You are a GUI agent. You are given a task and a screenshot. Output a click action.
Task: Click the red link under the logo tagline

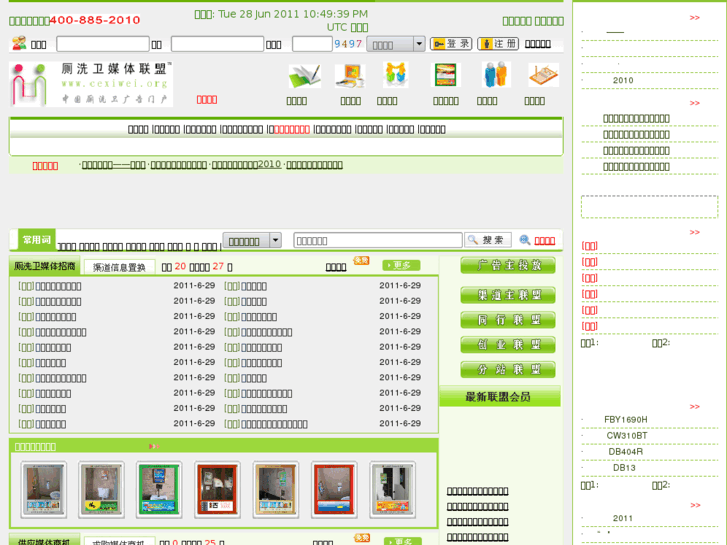(x=207, y=100)
